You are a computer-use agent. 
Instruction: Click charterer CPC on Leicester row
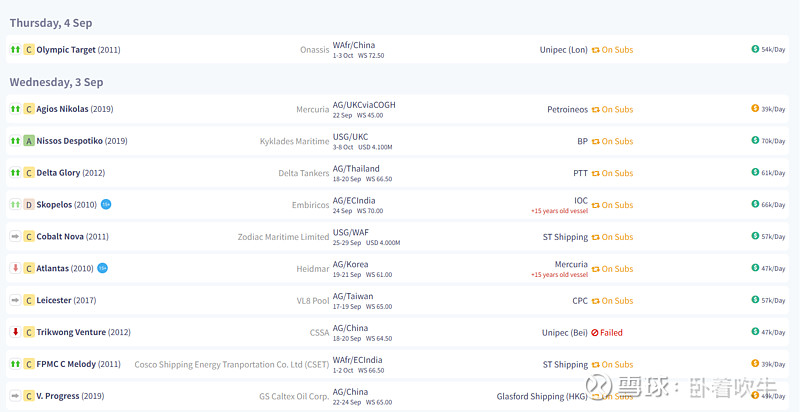pos(580,301)
